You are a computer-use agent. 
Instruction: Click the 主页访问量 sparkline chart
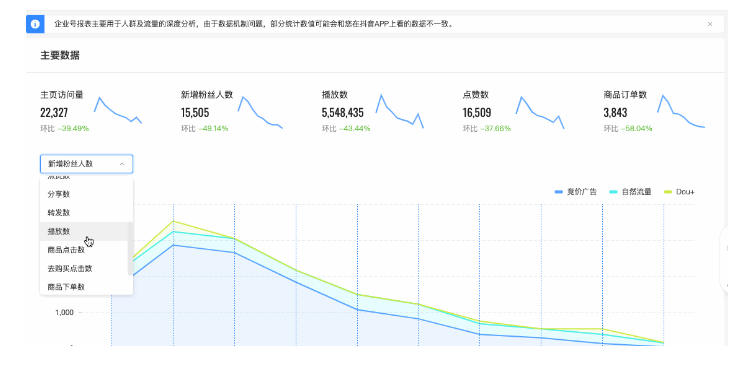point(118,111)
